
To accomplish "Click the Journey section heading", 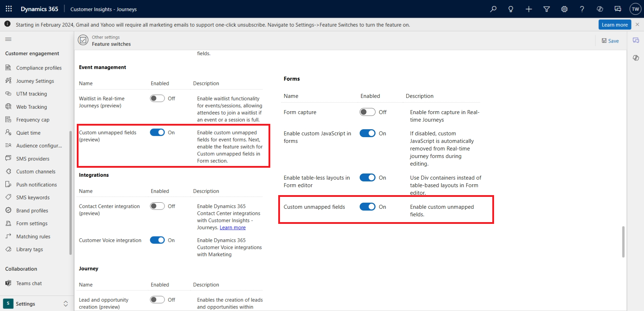I will click(89, 269).
